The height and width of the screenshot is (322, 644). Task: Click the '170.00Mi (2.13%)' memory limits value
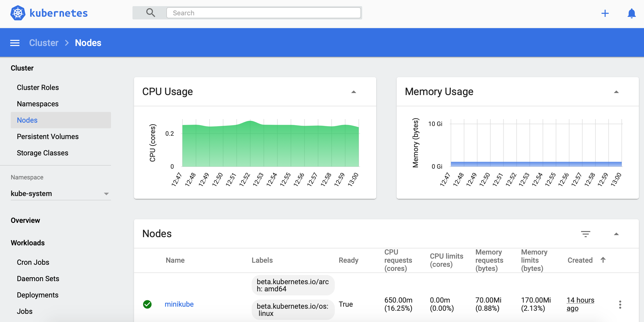(x=536, y=304)
